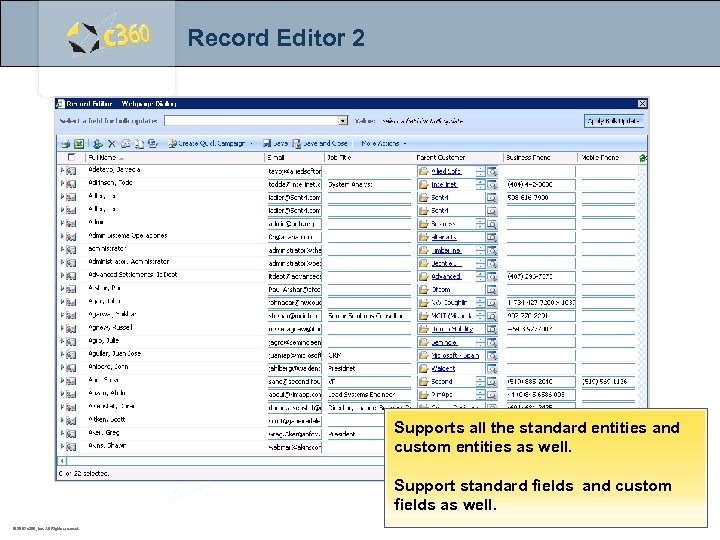720x540 pixels.
Task: Click contact record icon for Aiken, Scott
Action: [71, 421]
